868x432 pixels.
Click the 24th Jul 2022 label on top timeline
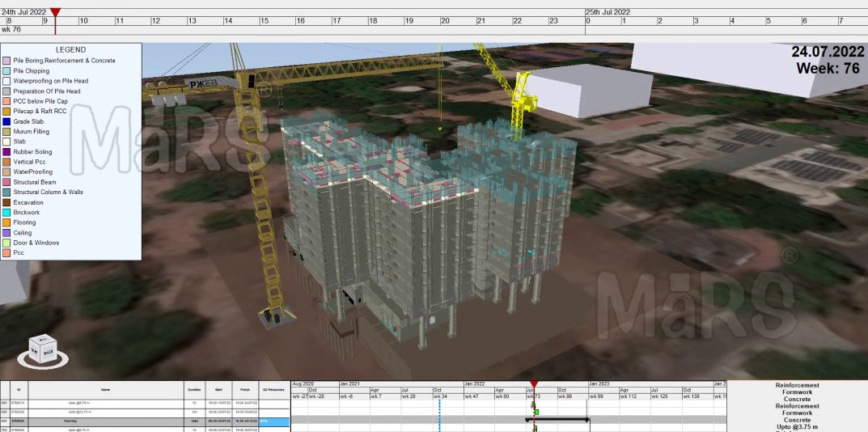(23, 11)
